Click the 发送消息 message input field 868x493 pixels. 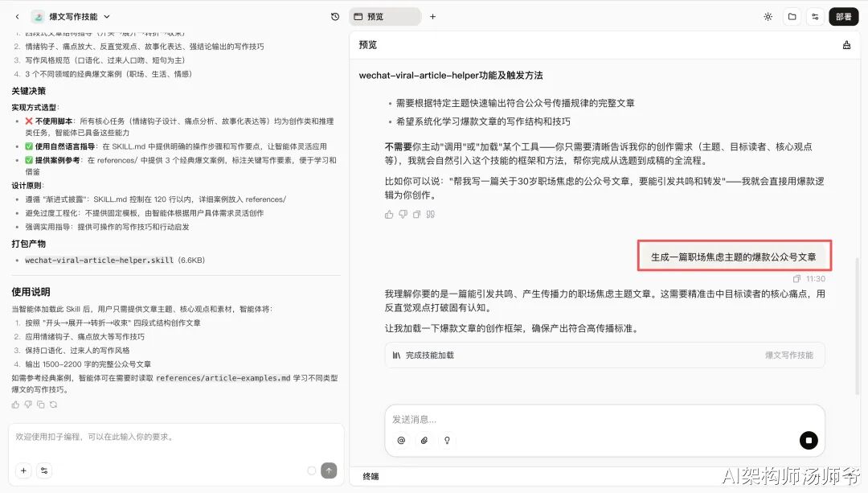[x=563, y=419]
